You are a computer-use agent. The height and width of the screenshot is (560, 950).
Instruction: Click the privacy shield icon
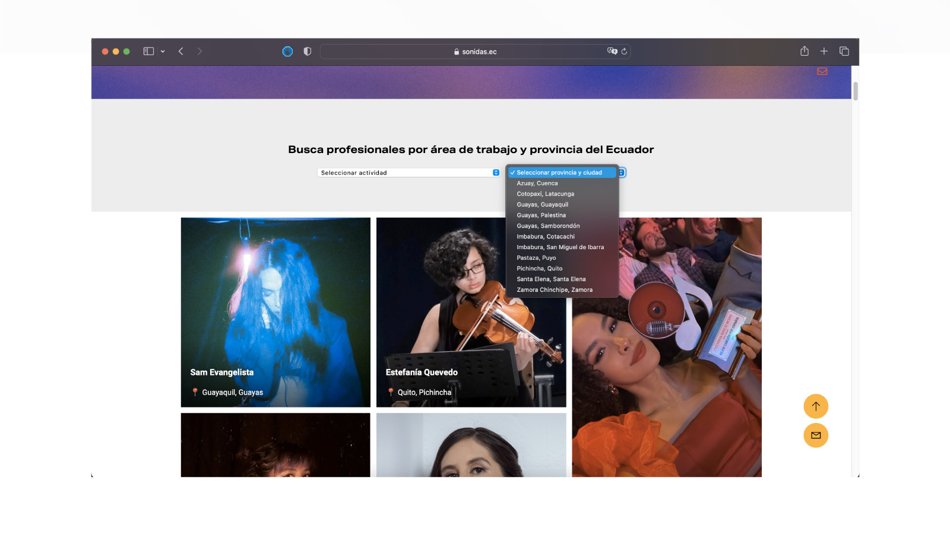(307, 52)
